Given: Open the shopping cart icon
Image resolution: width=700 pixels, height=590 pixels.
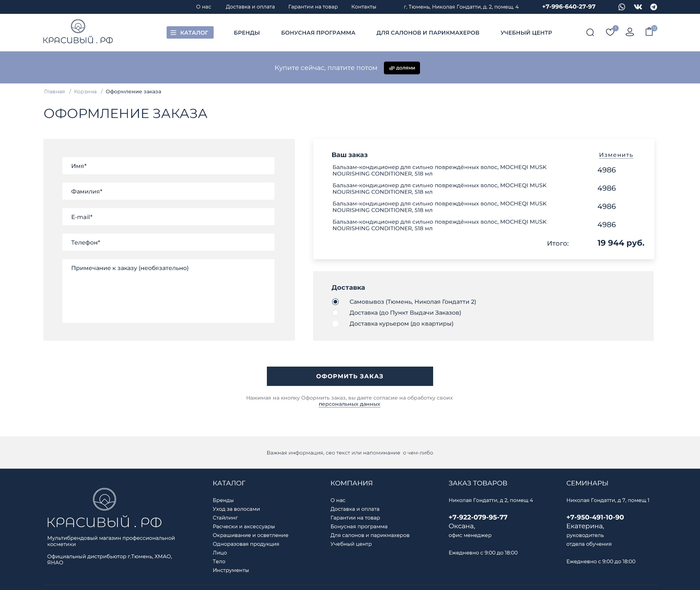Looking at the screenshot, I should (649, 32).
